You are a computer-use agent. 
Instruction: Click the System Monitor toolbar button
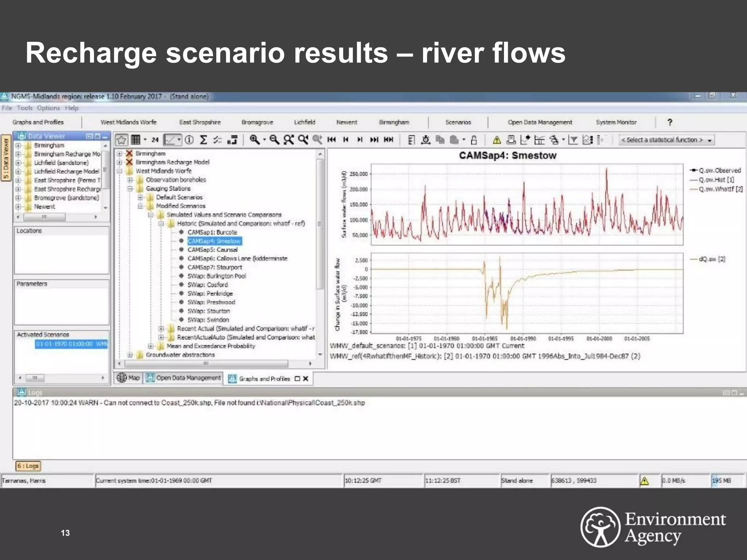click(616, 122)
